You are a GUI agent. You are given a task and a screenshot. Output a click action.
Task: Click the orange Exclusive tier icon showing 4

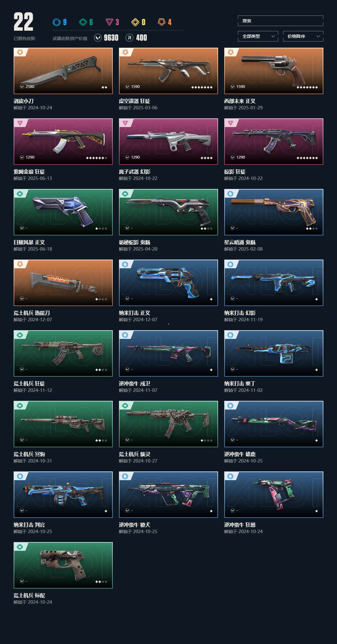pyautogui.click(x=162, y=22)
